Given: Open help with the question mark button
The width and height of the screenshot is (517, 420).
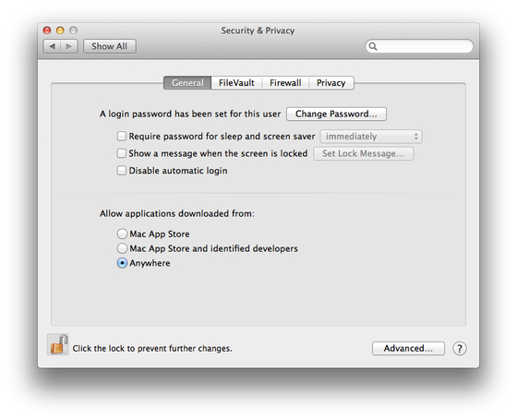Looking at the screenshot, I should point(460,349).
